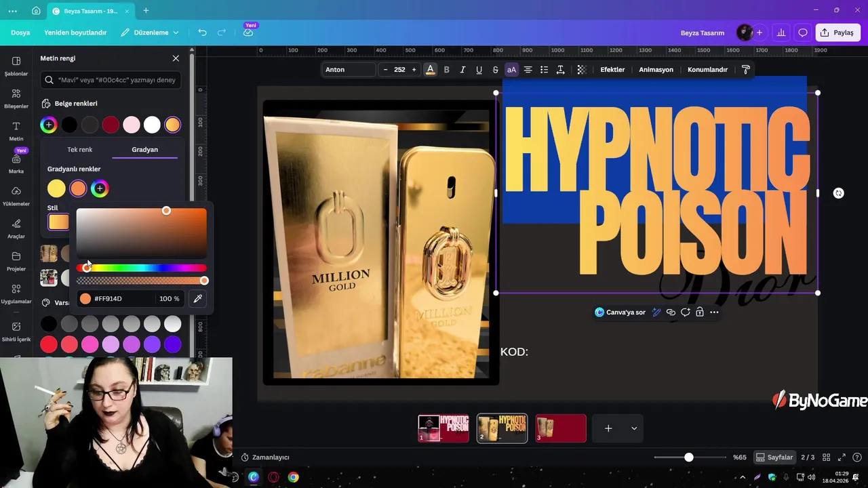This screenshot has width=868, height=488.
Task: Select the yellow gradient color stop
Action: [x=56, y=188]
